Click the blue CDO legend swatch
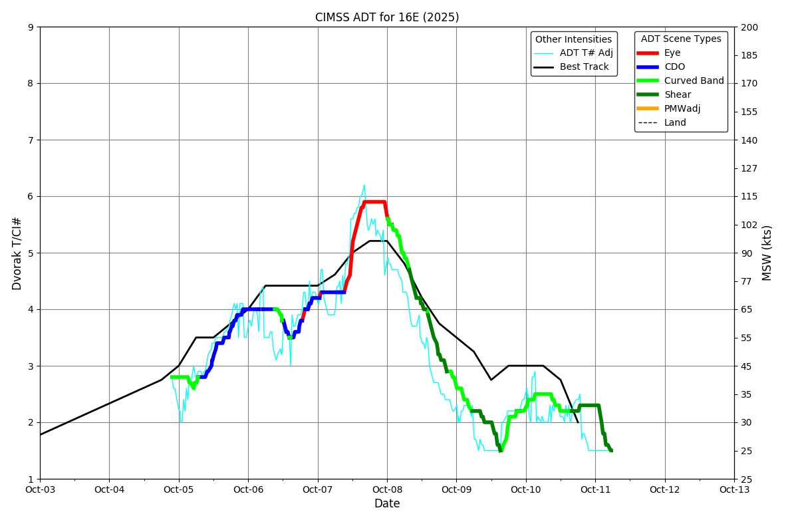The image size is (798, 532). (647, 67)
